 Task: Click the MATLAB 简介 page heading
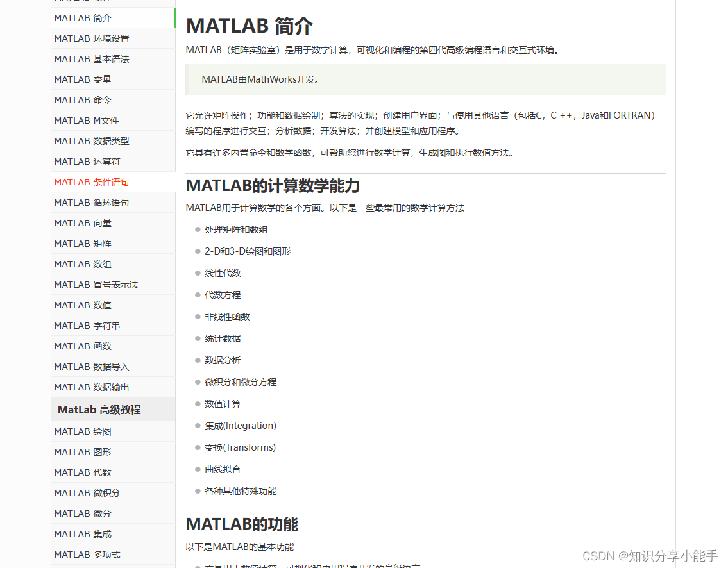click(x=250, y=26)
